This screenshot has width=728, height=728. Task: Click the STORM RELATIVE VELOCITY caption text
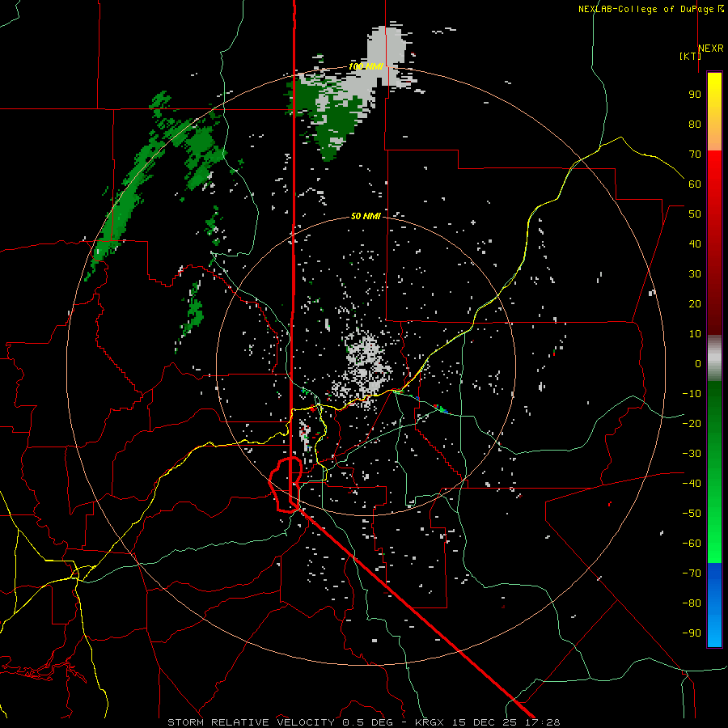pyautogui.click(x=251, y=722)
